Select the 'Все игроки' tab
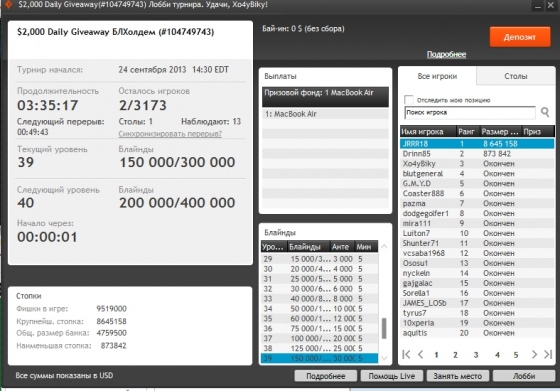The image size is (560, 391). click(437, 76)
